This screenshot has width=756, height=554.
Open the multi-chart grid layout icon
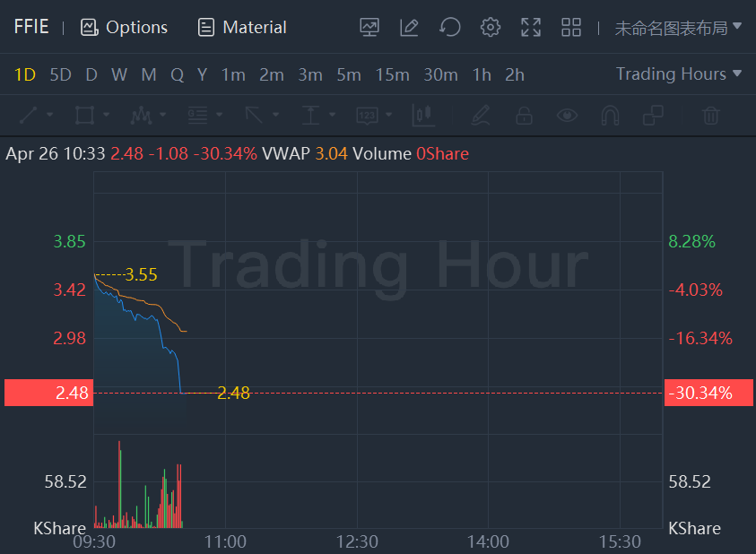pyautogui.click(x=571, y=27)
